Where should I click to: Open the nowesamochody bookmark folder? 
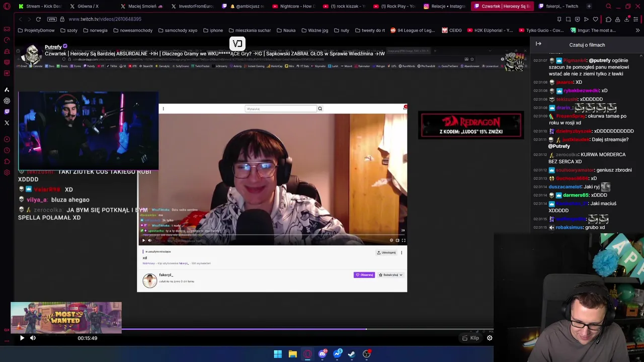133,30
